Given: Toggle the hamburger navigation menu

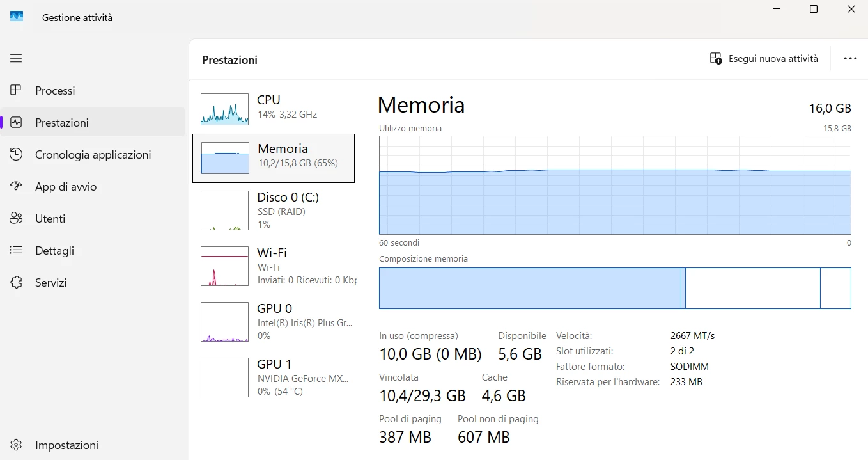Looking at the screenshot, I should pyautogui.click(x=16, y=58).
